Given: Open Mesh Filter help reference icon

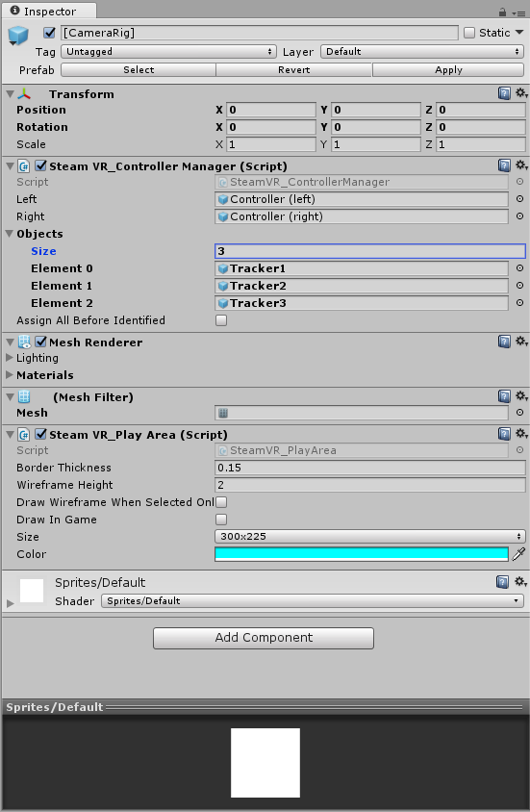Looking at the screenshot, I should point(504,396).
